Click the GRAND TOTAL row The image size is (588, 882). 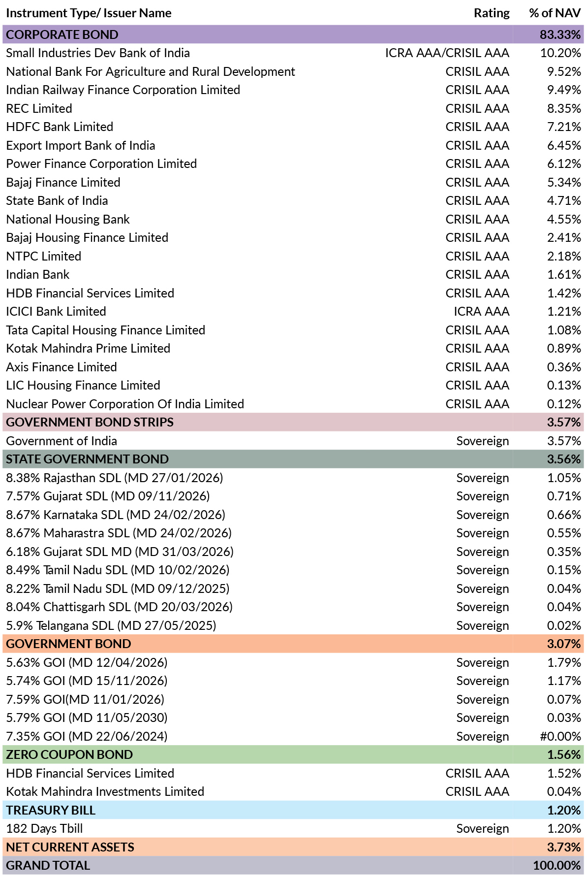click(x=293, y=866)
